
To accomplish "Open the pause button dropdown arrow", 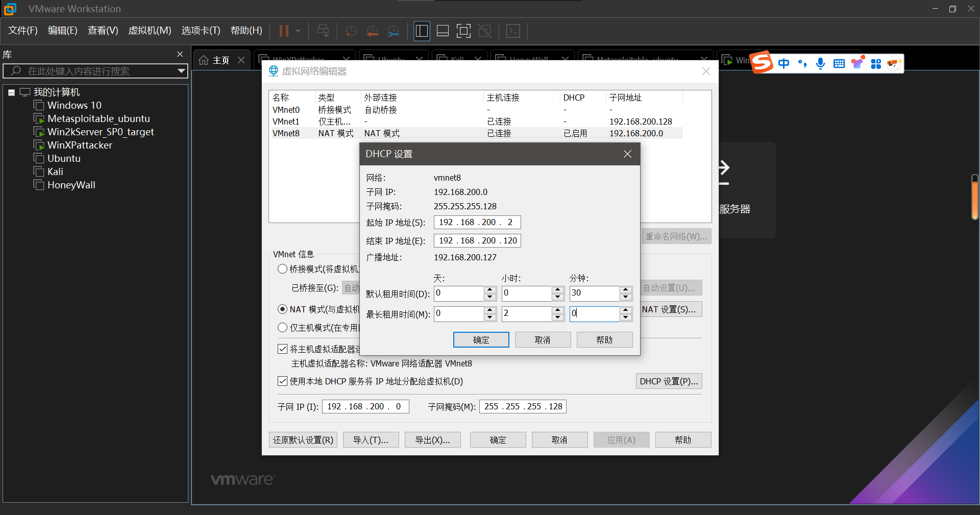I will pyautogui.click(x=298, y=31).
